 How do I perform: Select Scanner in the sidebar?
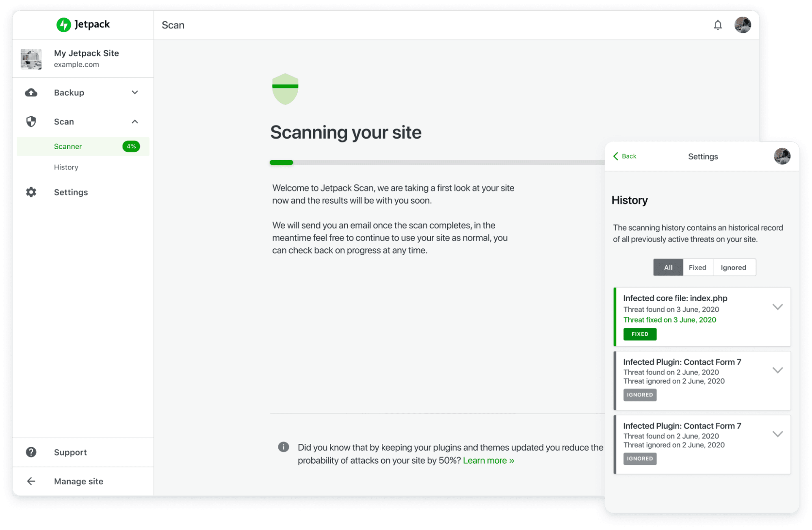pos(83,146)
